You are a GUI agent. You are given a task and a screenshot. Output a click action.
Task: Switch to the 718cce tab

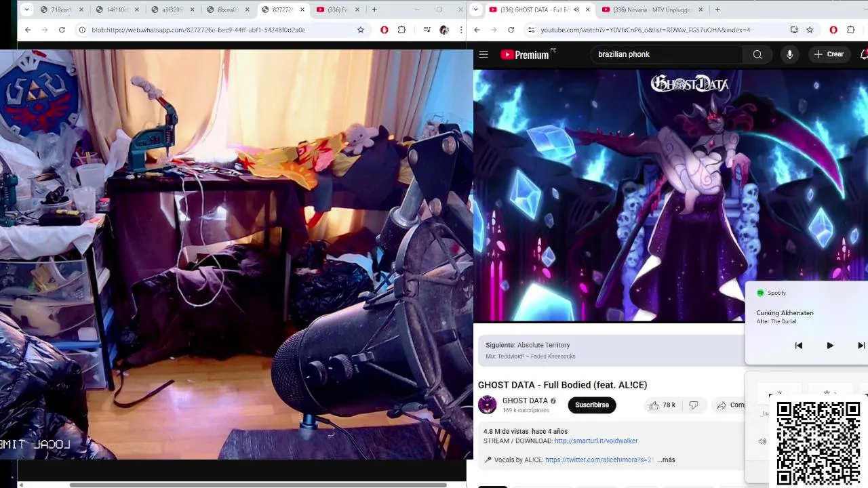[62, 9]
